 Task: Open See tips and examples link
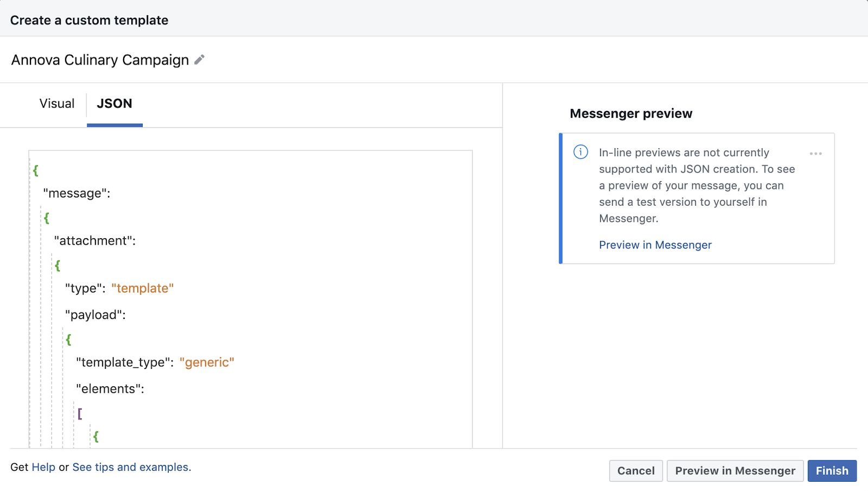coord(131,467)
